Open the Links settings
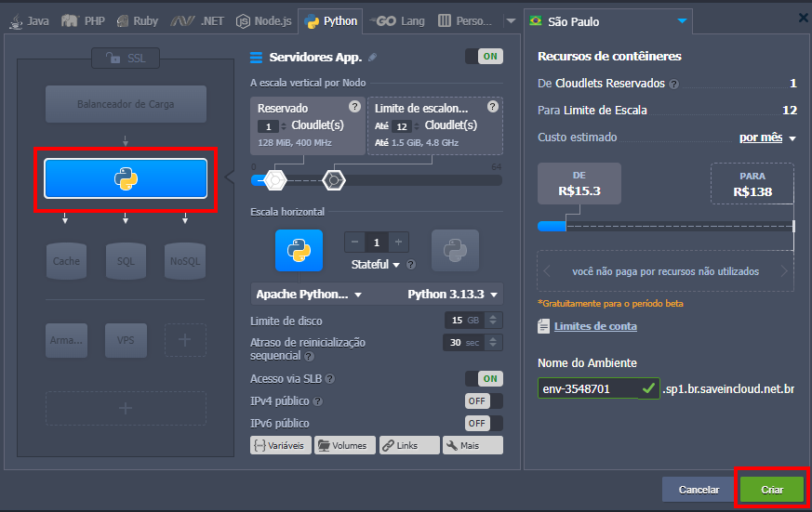 [409, 445]
